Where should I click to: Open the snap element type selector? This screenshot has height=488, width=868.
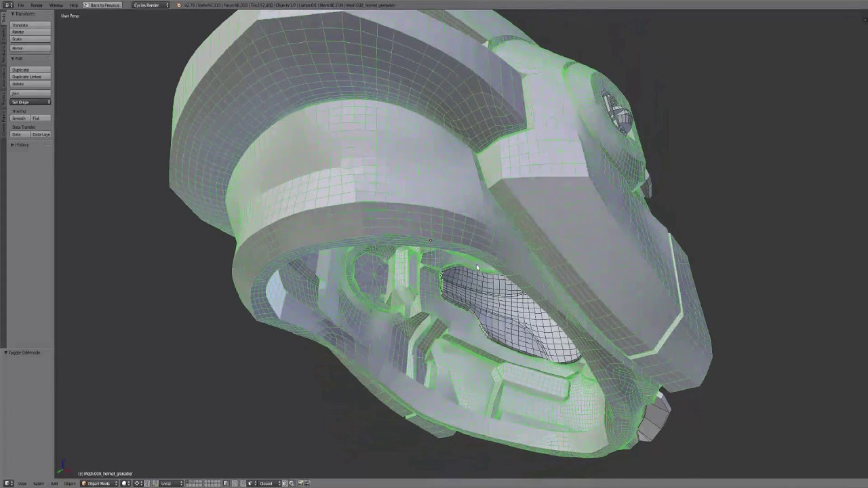(x=252, y=483)
